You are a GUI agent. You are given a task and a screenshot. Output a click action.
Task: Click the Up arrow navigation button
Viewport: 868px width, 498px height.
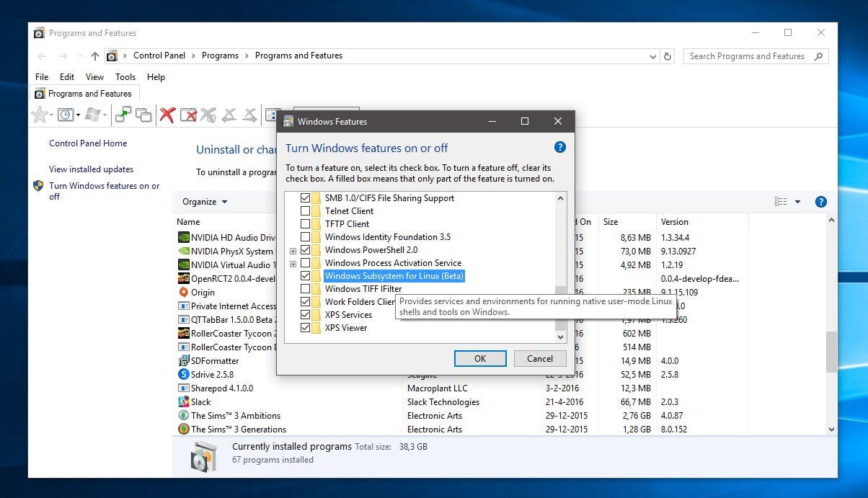95,56
